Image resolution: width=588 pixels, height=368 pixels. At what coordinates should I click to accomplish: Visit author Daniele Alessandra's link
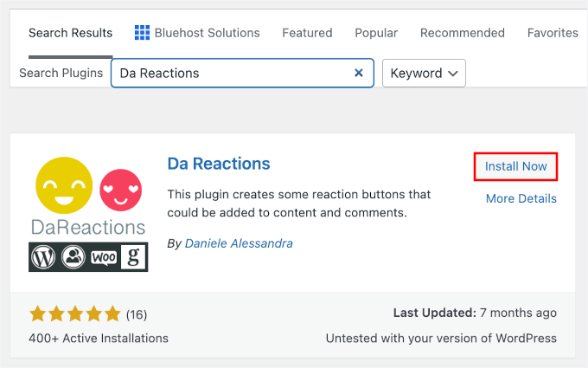pyautogui.click(x=239, y=243)
